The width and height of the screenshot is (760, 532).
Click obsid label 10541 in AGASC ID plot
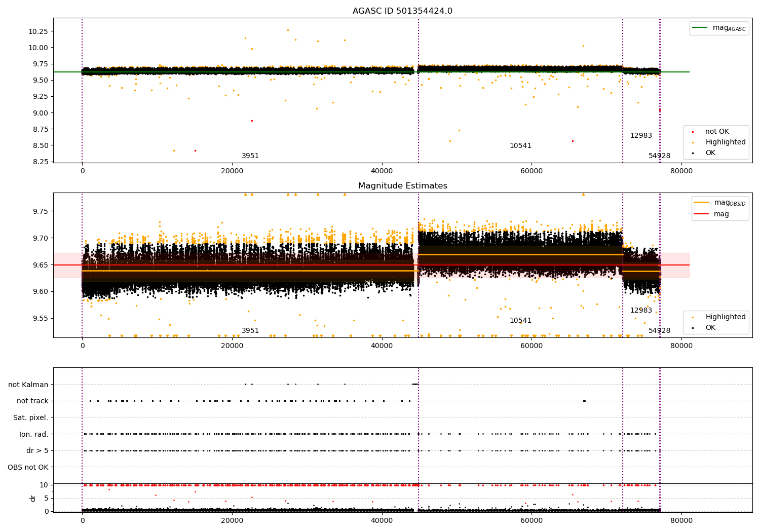(x=520, y=146)
